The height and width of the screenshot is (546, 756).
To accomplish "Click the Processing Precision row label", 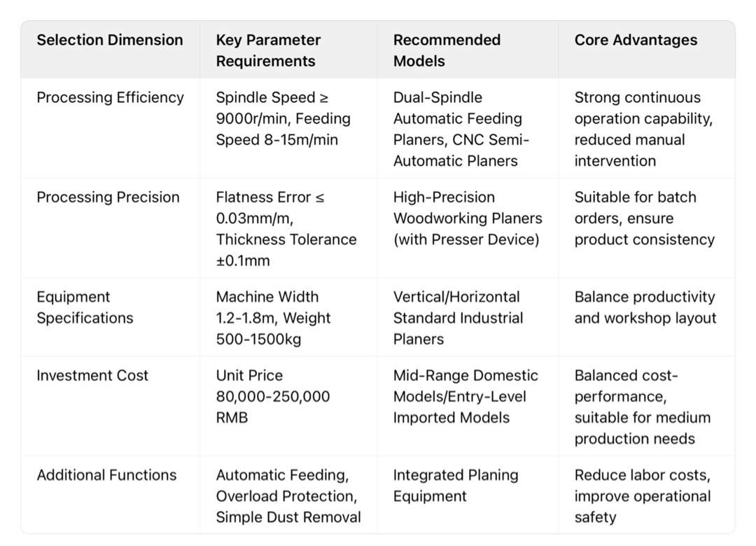I will click(x=108, y=197).
